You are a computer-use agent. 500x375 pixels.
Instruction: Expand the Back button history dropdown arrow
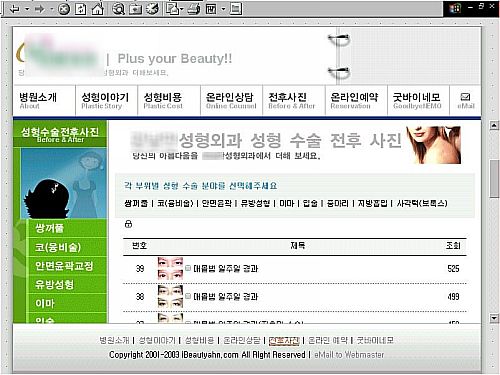27,9
